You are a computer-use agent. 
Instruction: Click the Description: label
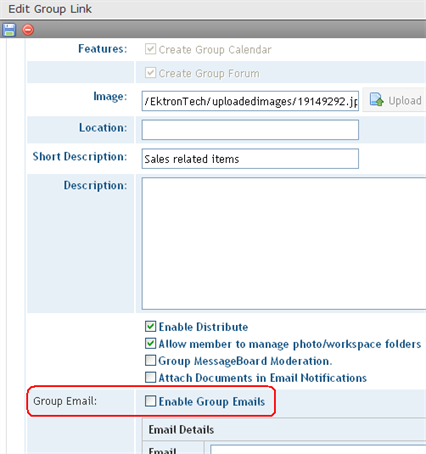pyautogui.click(x=95, y=185)
